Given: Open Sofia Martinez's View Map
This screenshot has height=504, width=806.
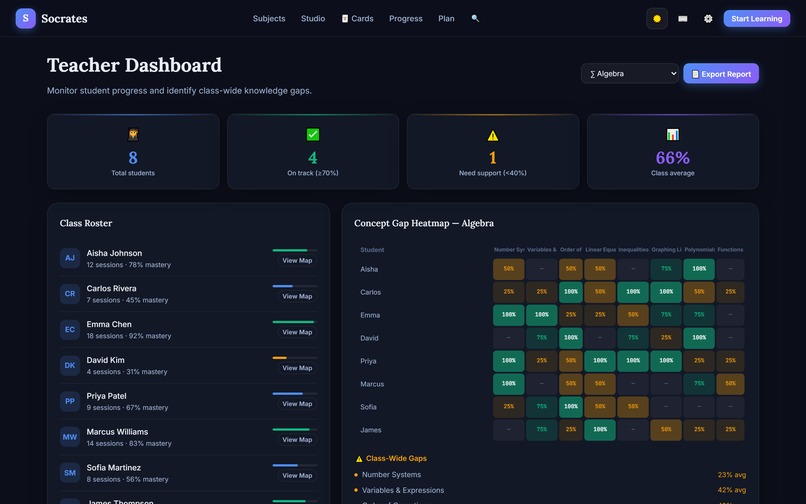Looking at the screenshot, I should 297,476.
